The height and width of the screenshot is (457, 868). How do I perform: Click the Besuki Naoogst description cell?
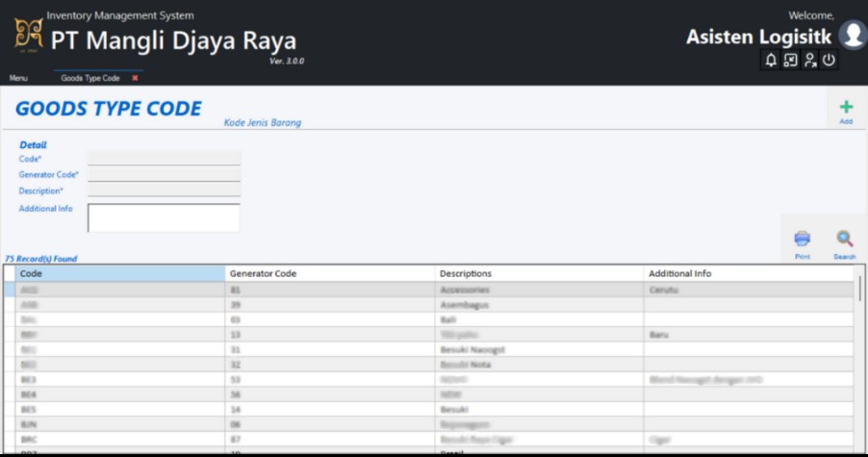(539, 349)
